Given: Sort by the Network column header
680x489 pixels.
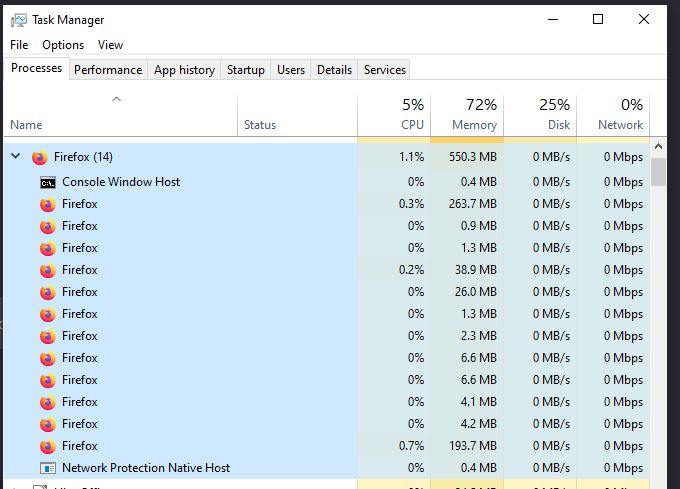Looking at the screenshot, I should pyautogui.click(x=613, y=115).
